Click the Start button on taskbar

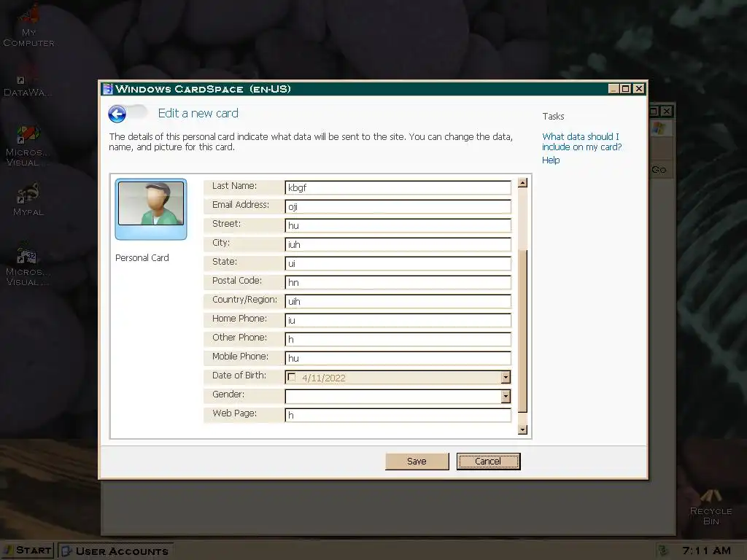click(28, 551)
